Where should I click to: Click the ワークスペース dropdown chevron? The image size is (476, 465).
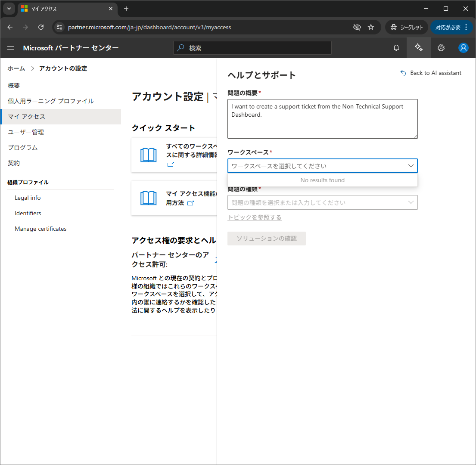[411, 166]
